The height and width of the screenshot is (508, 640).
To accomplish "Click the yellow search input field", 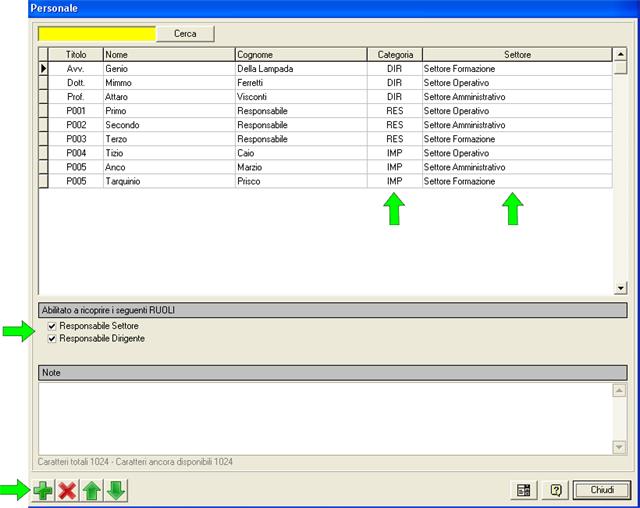I will (x=97, y=34).
